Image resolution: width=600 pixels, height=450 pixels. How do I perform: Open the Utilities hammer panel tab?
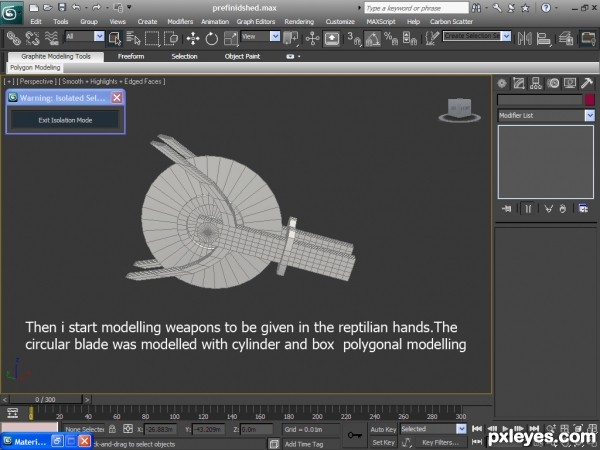coord(587,83)
